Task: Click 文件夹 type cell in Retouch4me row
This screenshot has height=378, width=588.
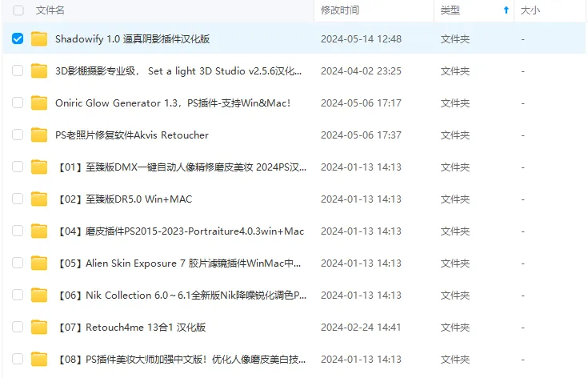Action: pos(455,328)
